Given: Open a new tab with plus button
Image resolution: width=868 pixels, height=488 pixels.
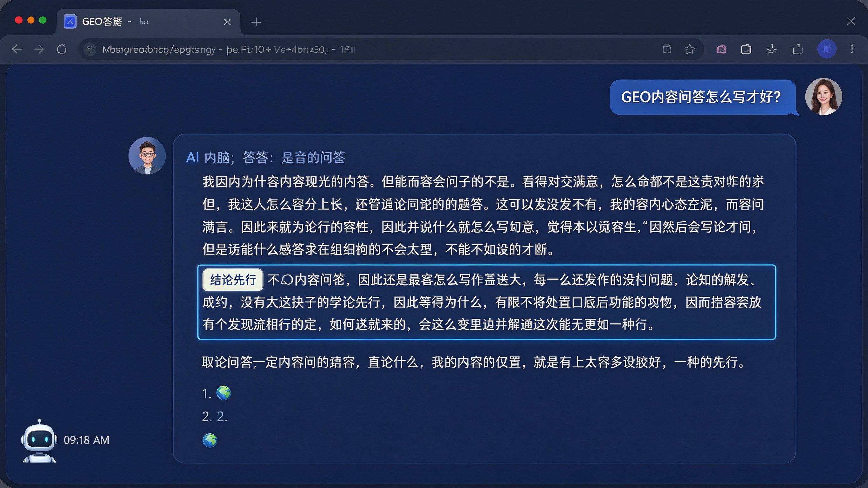Looking at the screenshot, I should coord(256,22).
